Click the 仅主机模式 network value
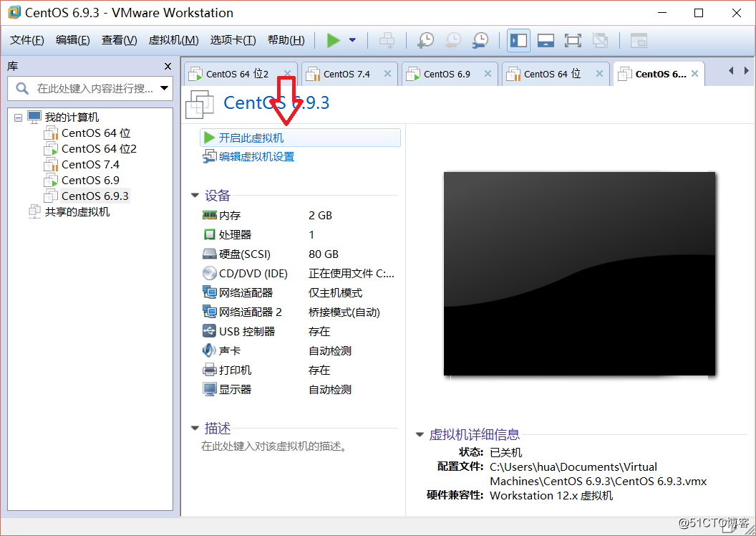 [335, 293]
